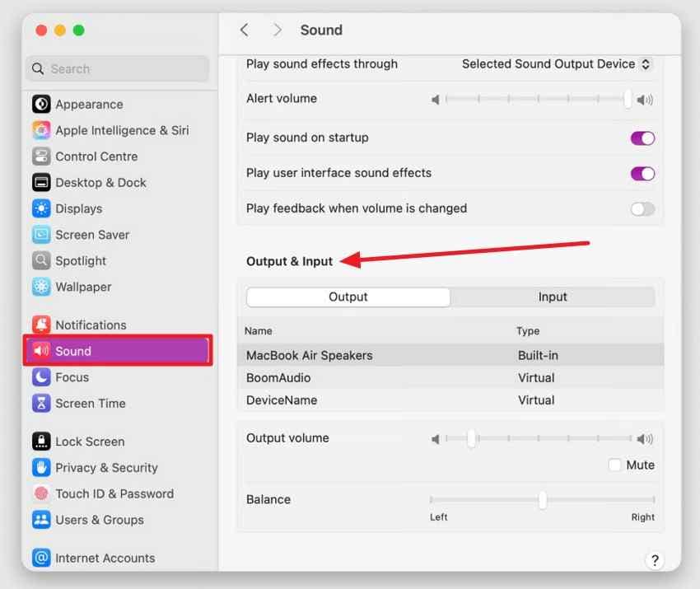700x589 pixels.
Task: Switch to the Input tab
Action: 553,297
